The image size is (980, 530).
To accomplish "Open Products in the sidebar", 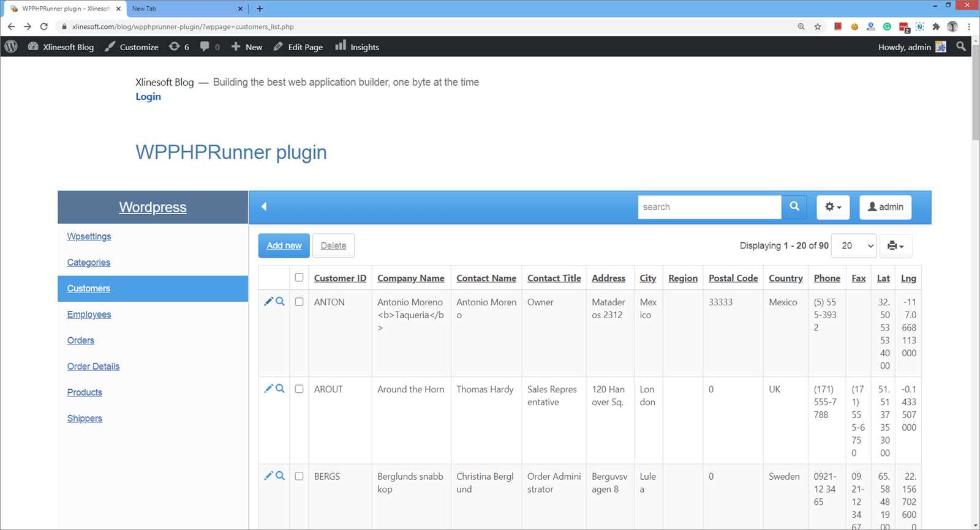I will [85, 392].
